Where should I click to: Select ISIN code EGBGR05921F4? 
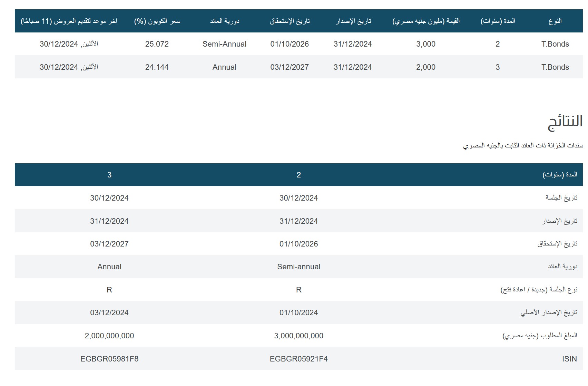[299, 359]
